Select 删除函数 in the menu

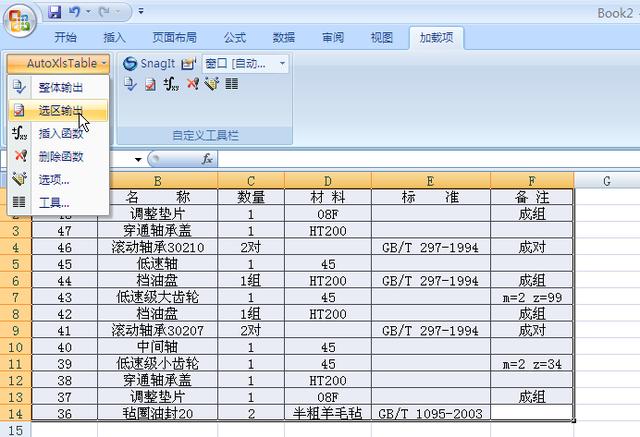tap(58, 156)
